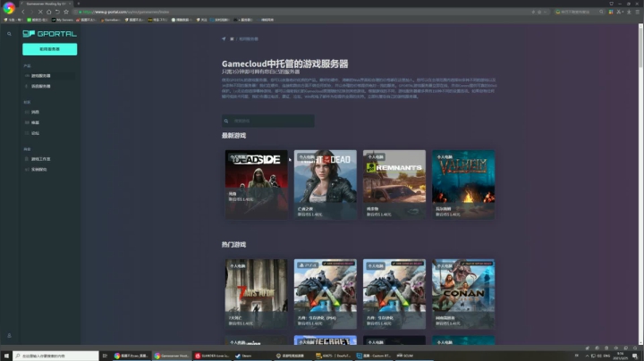Open 维基 in the sidebar

(x=35, y=122)
